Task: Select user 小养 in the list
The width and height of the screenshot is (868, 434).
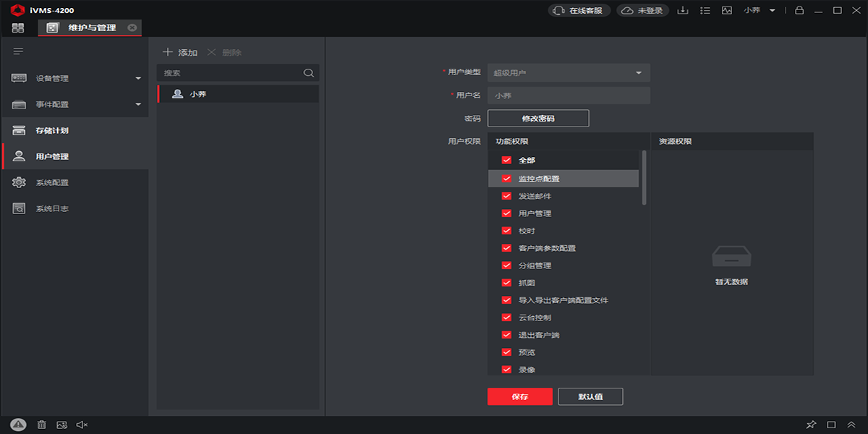Action: 238,94
